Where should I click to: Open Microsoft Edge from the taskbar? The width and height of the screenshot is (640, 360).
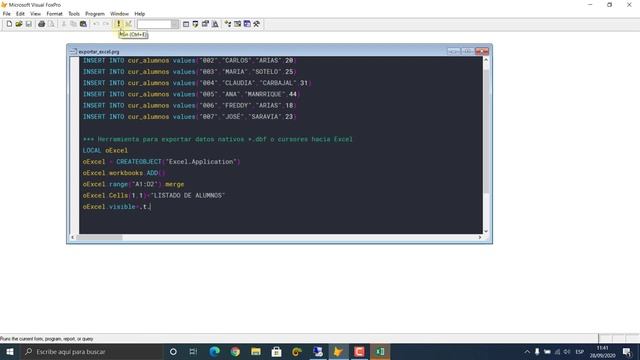214,351
